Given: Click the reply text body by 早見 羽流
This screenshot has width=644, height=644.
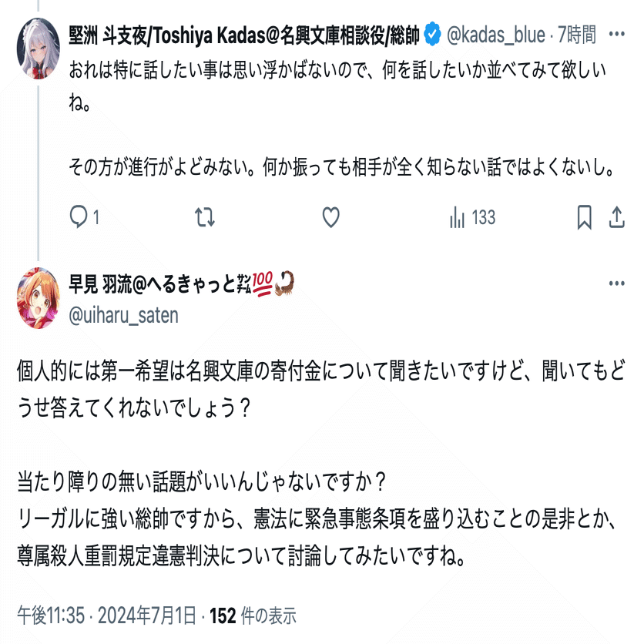Looking at the screenshot, I should pyautogui.click(x=308, y=462).
